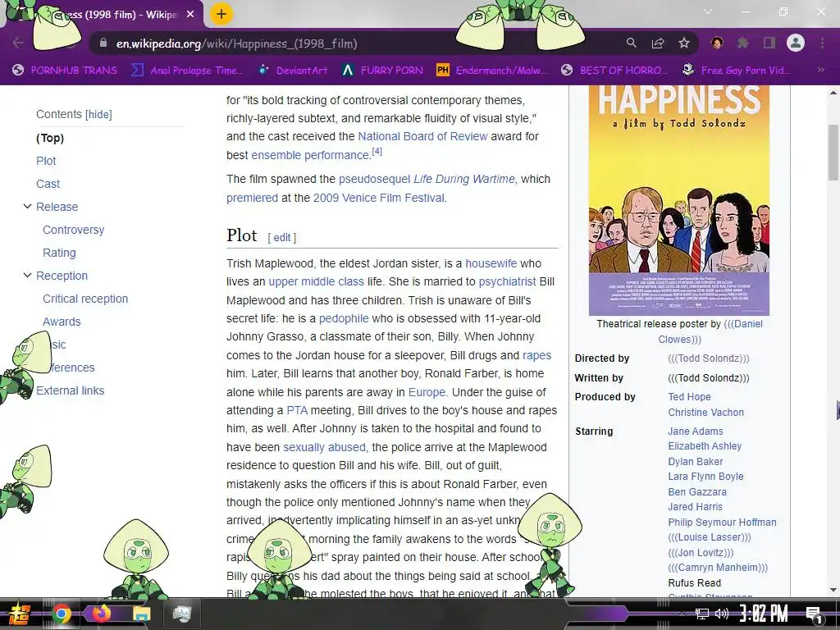Open citation reference [4]
This screenshot has height=630, width=840.
(377, 151)
